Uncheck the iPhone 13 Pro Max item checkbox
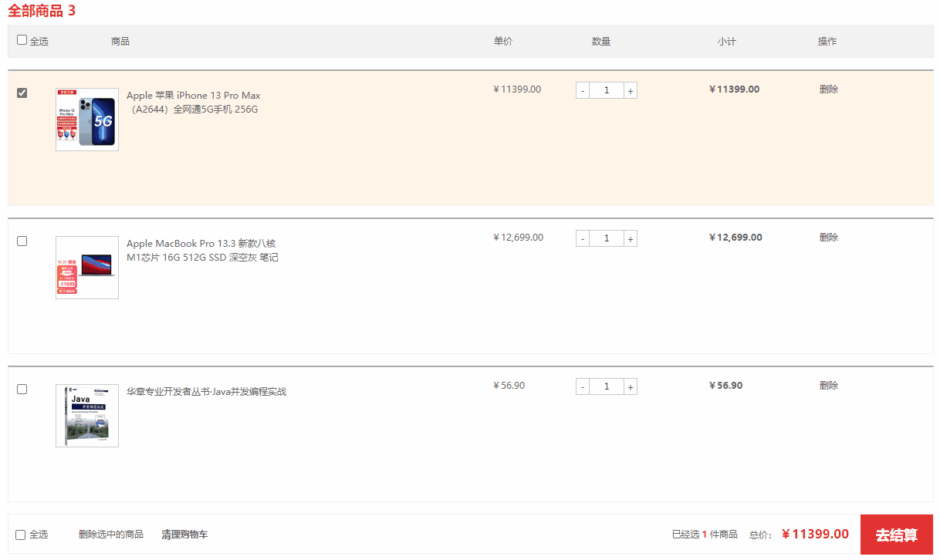 22,93
